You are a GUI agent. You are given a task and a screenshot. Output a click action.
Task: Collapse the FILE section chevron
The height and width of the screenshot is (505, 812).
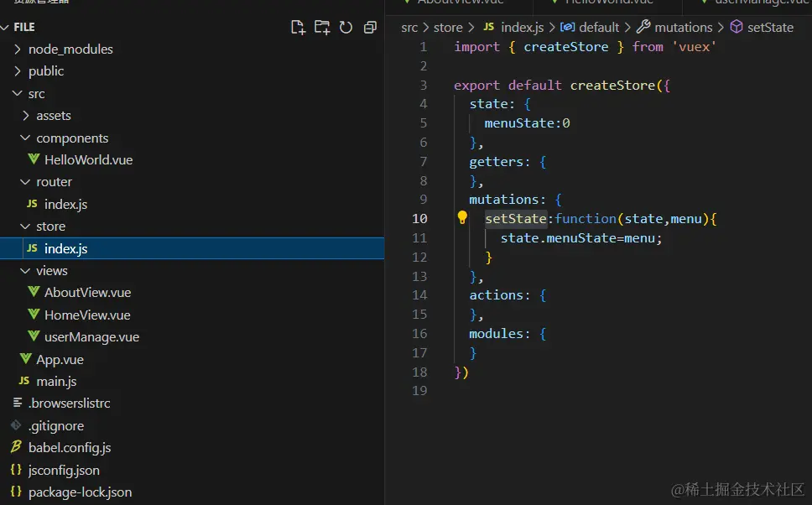(5, 27)
